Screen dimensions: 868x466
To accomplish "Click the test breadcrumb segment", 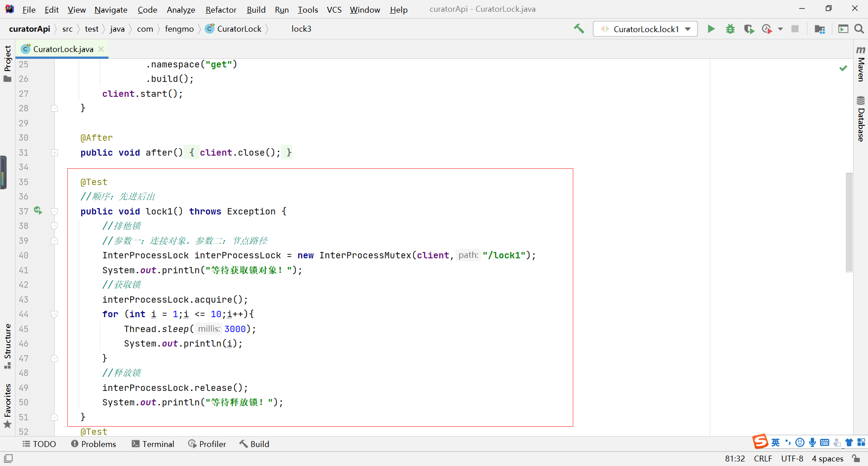I will point(91,29).
